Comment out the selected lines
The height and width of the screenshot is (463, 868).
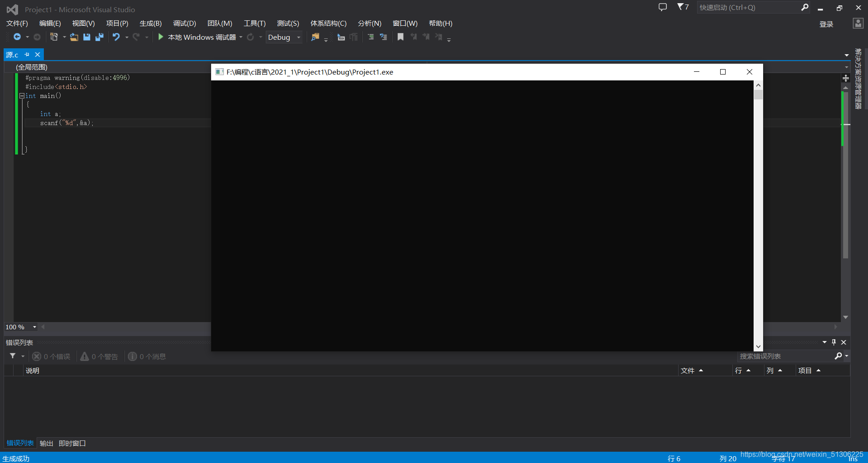371,37
